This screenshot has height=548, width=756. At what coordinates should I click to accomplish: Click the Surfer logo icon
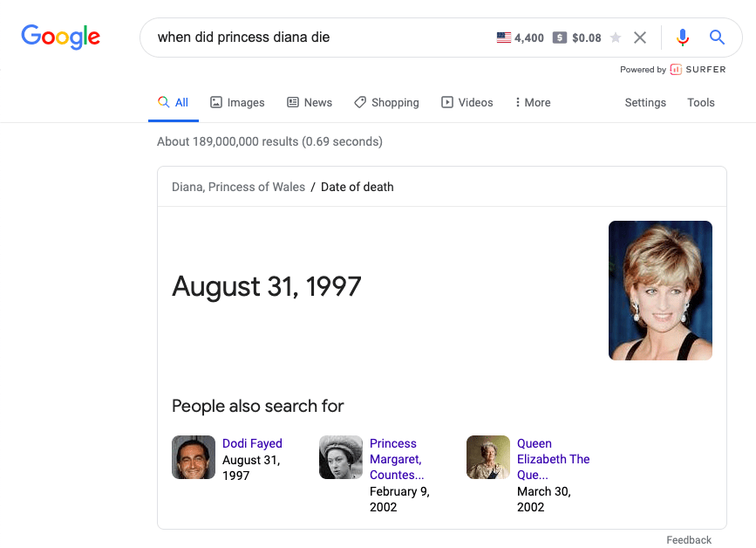pyautogui.click(x=676, y=70)
